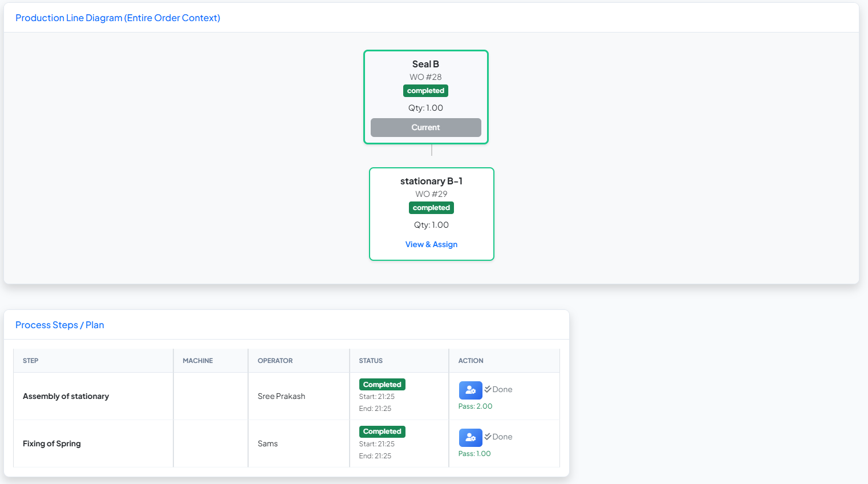This screenshot has height=484, width=868.
Task: Click operator Sams
Action: 267,443
